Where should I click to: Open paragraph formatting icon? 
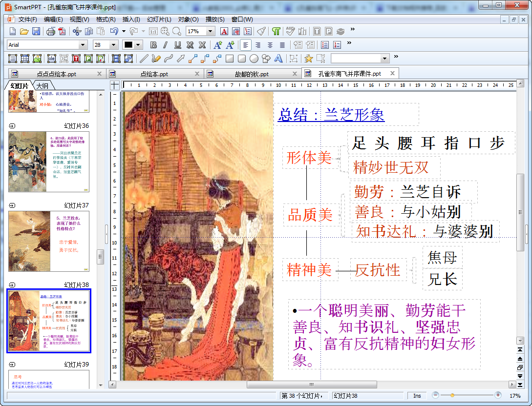pyautogui.click(x=236, y=32)
